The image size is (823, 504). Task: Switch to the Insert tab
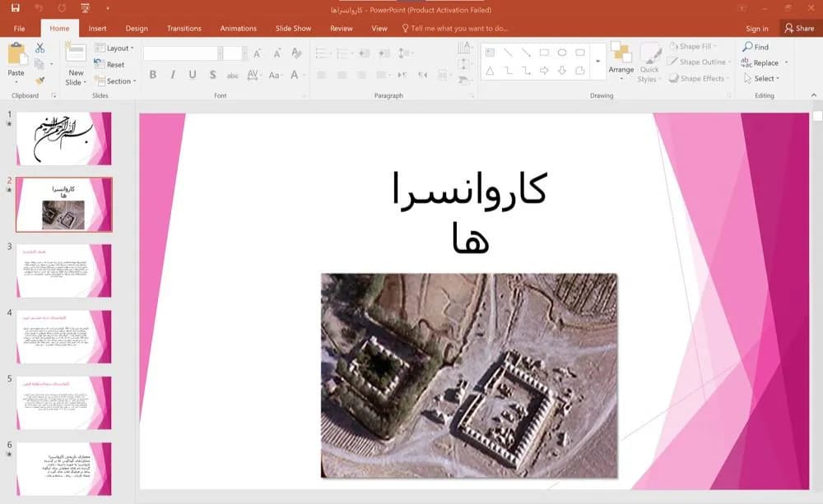pos(98,28)
